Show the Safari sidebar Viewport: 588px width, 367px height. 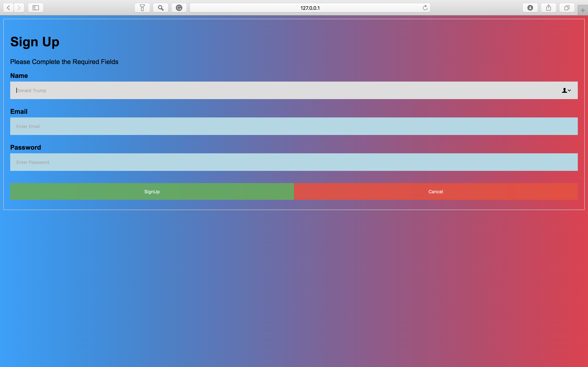pos(36,8)
